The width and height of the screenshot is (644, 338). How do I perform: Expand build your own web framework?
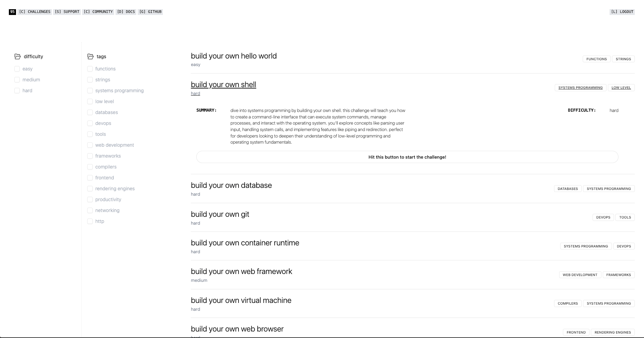241,272
